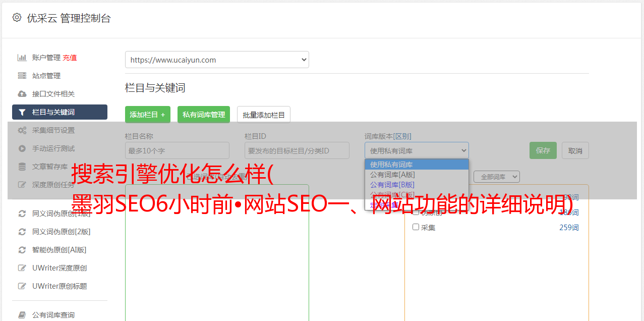Click the 取消 button
Screen dimensions: 644x321
[x=575, y=150]
